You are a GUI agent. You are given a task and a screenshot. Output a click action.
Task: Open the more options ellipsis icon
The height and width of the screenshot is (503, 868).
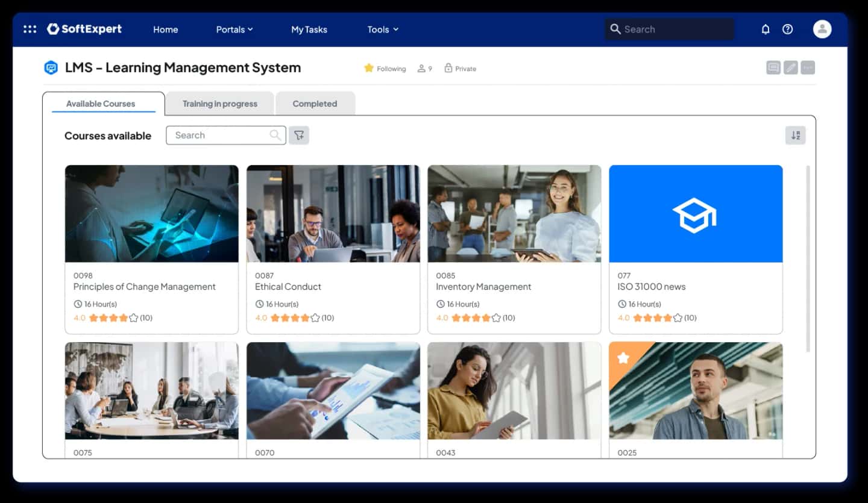(x=808, y=67)
